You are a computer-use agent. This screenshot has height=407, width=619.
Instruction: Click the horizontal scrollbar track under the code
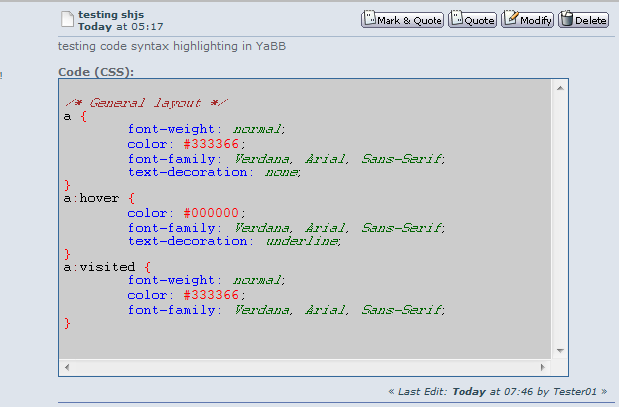tap(305, 368)
